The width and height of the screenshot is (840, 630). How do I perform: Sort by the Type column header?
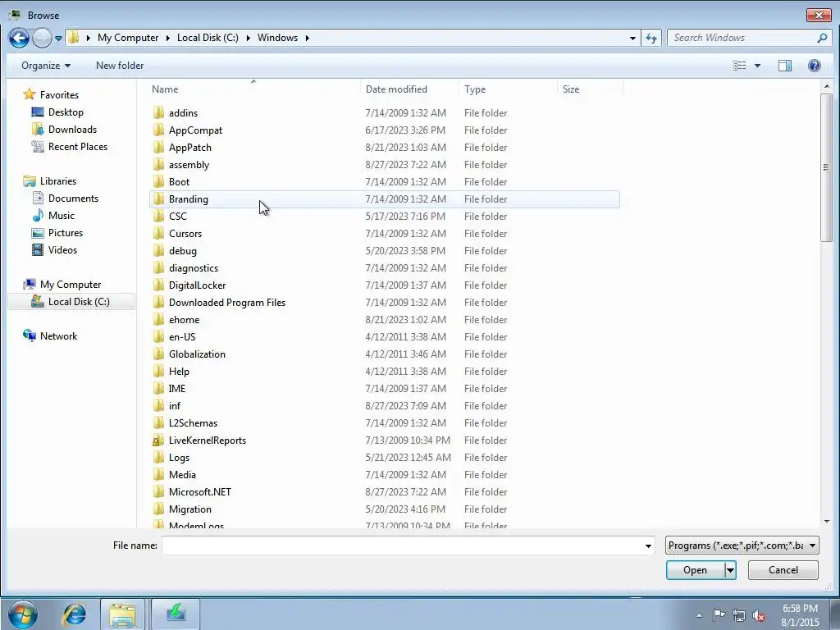[x=475, y=89]
